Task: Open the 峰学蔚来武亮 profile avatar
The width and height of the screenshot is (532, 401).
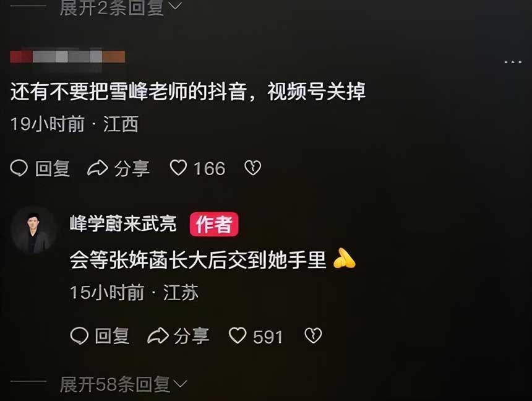Action: tap(33, 231)
